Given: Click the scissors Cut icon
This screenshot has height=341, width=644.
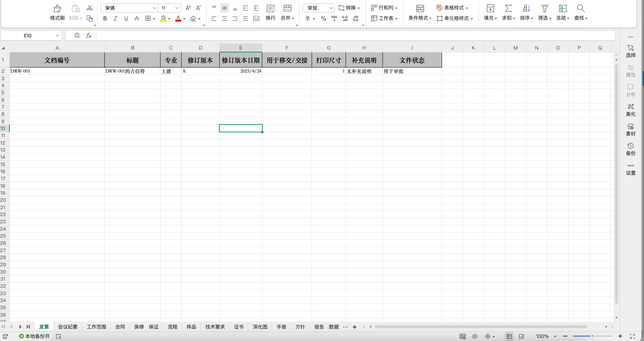Looking at the screenshot, I should coord(89,8).
